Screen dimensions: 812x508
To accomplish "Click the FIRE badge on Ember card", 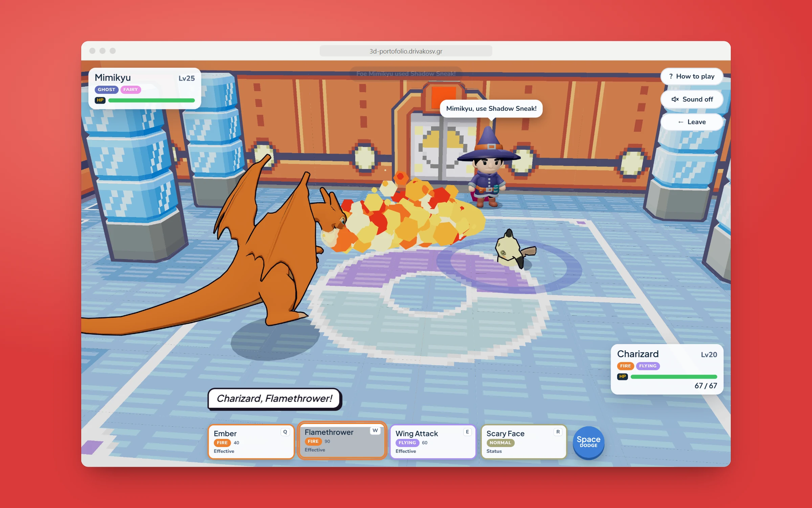I will click(x=222, y=443).
